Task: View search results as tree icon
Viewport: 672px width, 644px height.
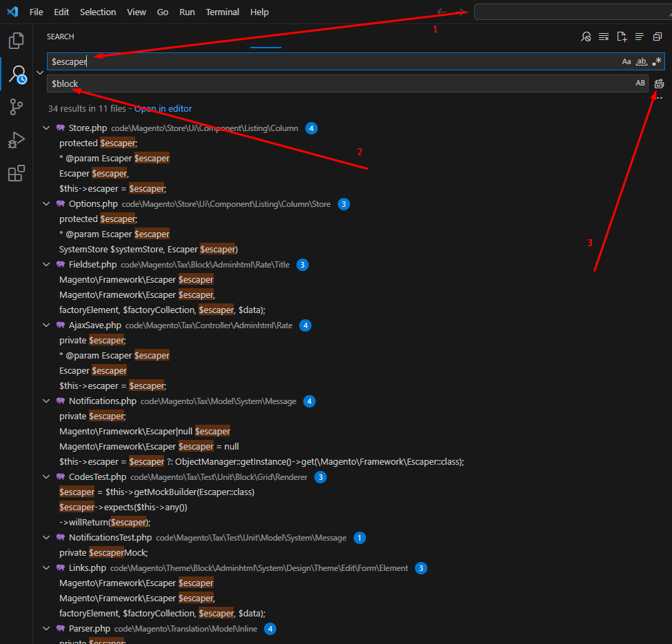Action: pyautogui.click(x=640, y=37)
